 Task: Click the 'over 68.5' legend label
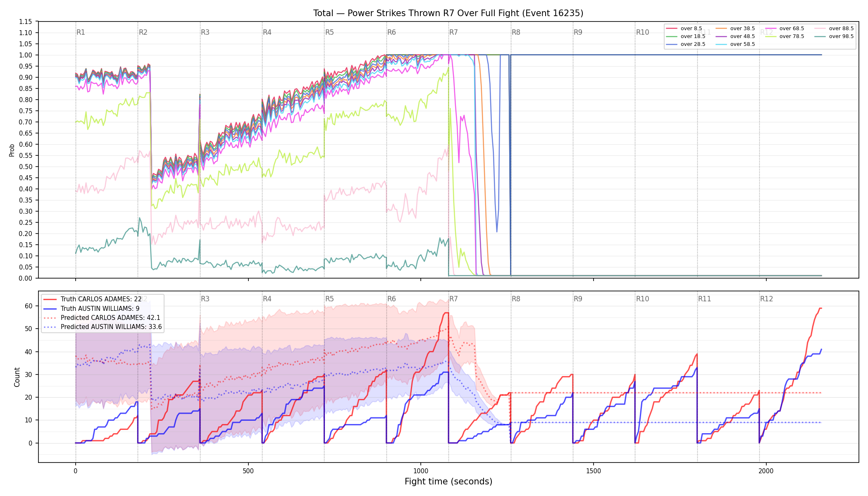tap(792, 29)
